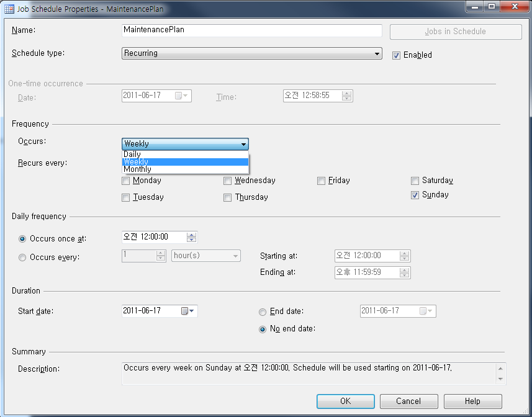Click the OK button
532x417 pixels.
(346, 401)
